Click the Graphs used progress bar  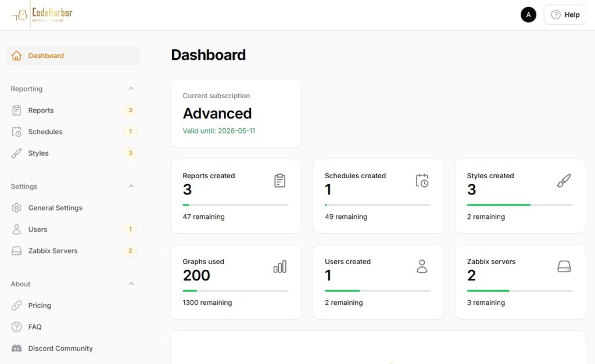click(236, 291)
